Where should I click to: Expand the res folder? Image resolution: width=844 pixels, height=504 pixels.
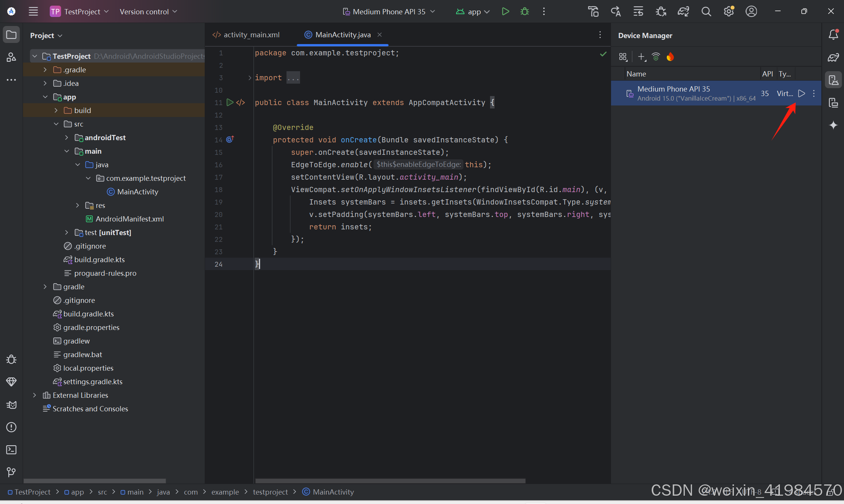point(78,205)
